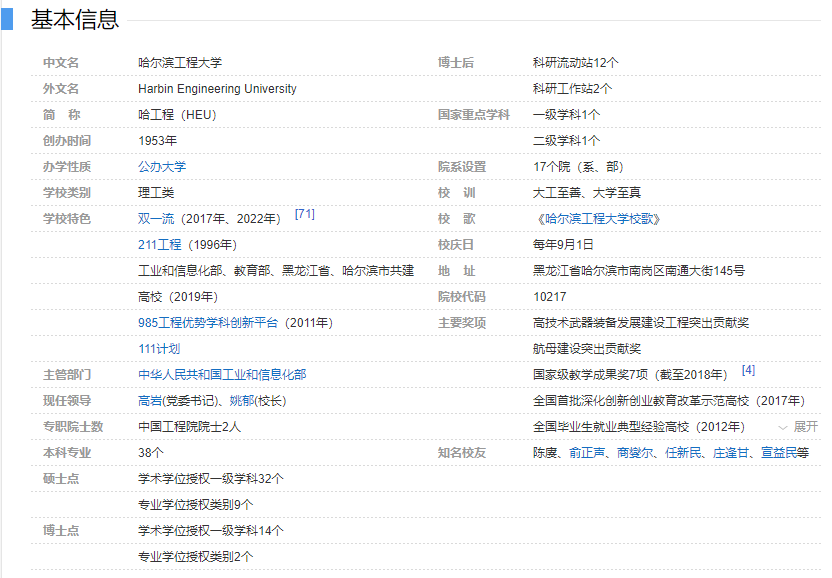Open alumnus 宣益民 link
The height and width of the screenshot is (578, 832).
[x=779, y=453]
